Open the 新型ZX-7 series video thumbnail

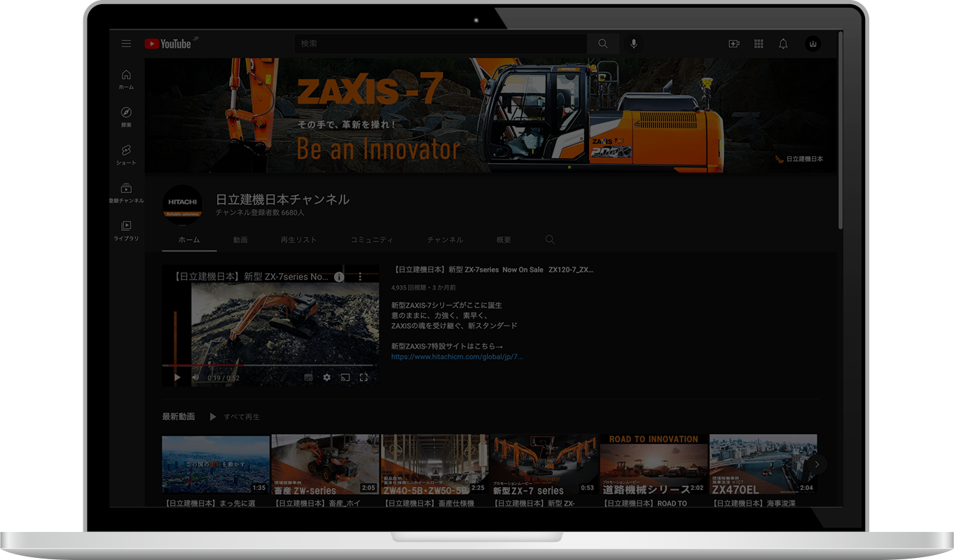click(x=544, y=464)
